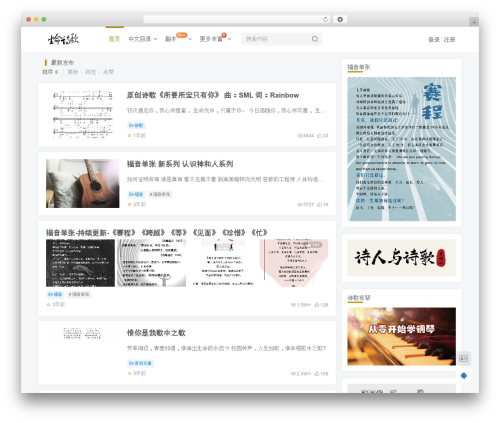Open the white gospel tract thumbnail with bench
The height and width of the screenshot is (423, 500).
(223, 263)
